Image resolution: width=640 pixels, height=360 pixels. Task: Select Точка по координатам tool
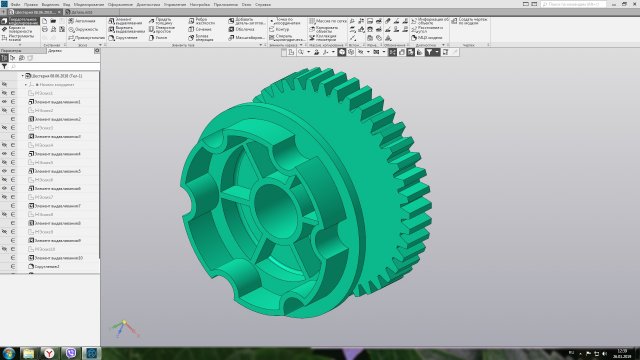[285, 21]
